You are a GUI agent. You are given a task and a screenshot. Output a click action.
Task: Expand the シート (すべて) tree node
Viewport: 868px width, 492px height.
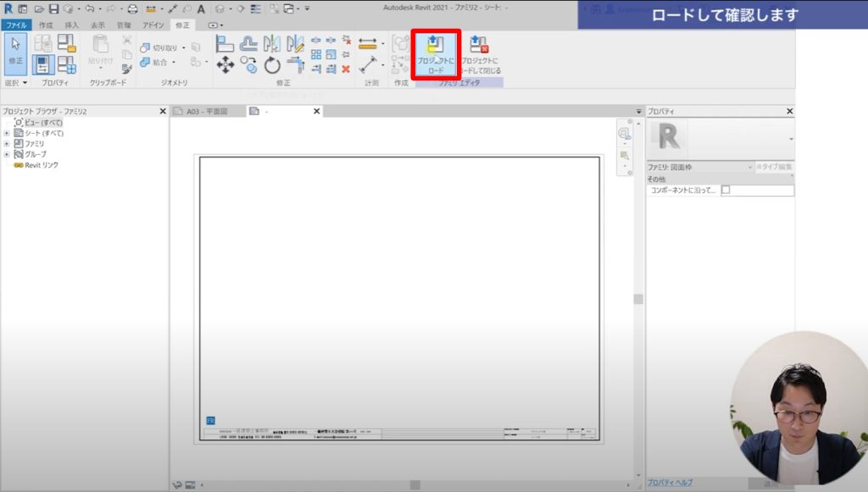(7, 133)
